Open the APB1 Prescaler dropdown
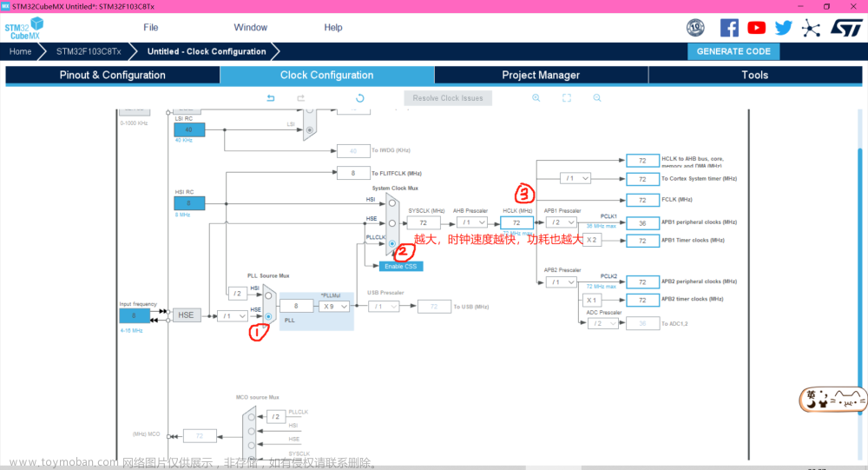Viewport: 868px width, 470px height. click(562, 222)
